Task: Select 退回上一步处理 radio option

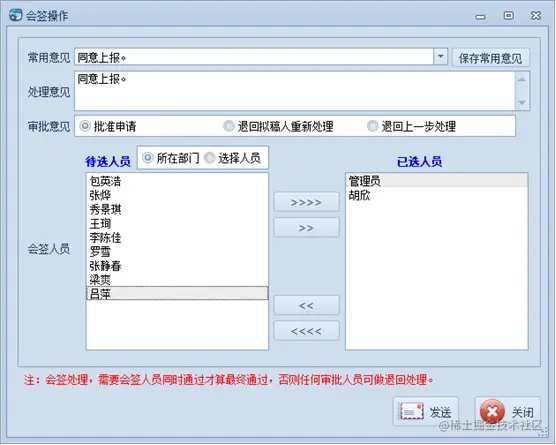Action: [411, 126]
